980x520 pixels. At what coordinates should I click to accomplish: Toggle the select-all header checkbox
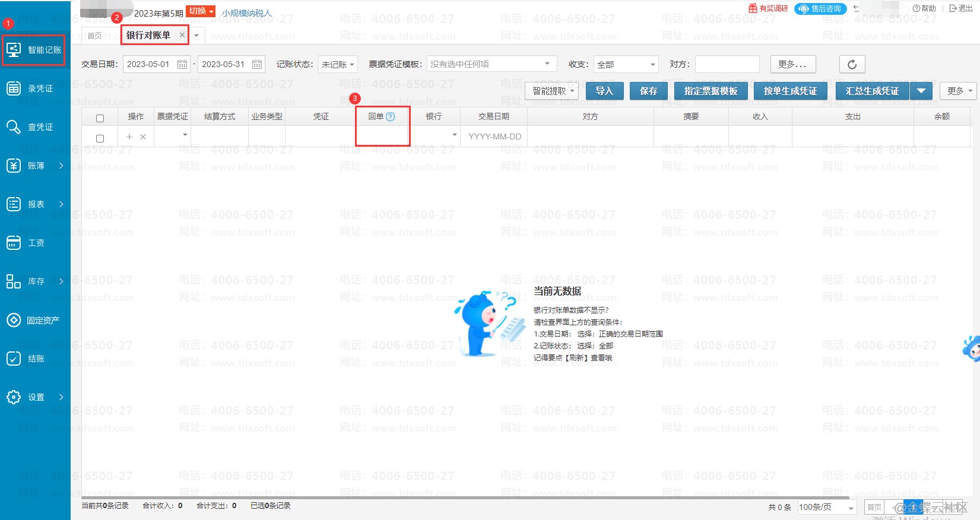pos(100,118)
